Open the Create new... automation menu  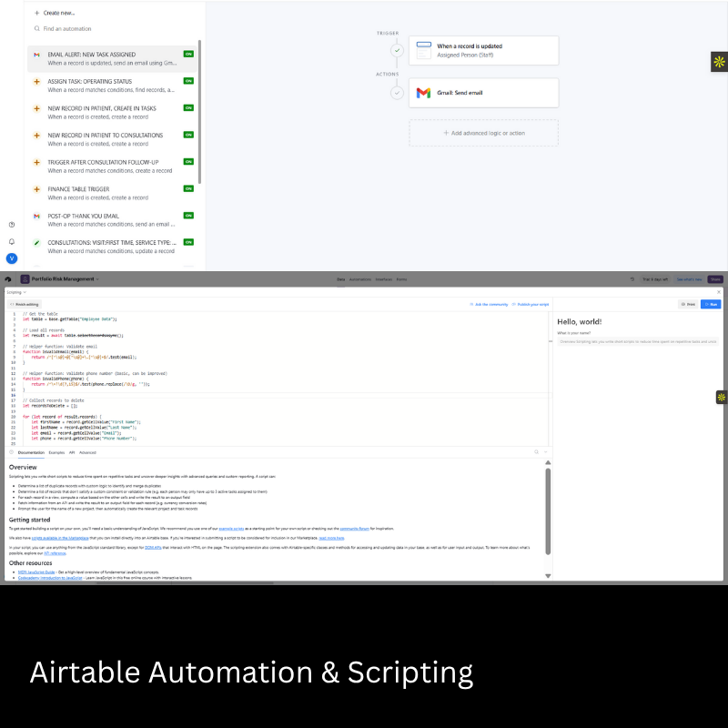pos(55,13)
